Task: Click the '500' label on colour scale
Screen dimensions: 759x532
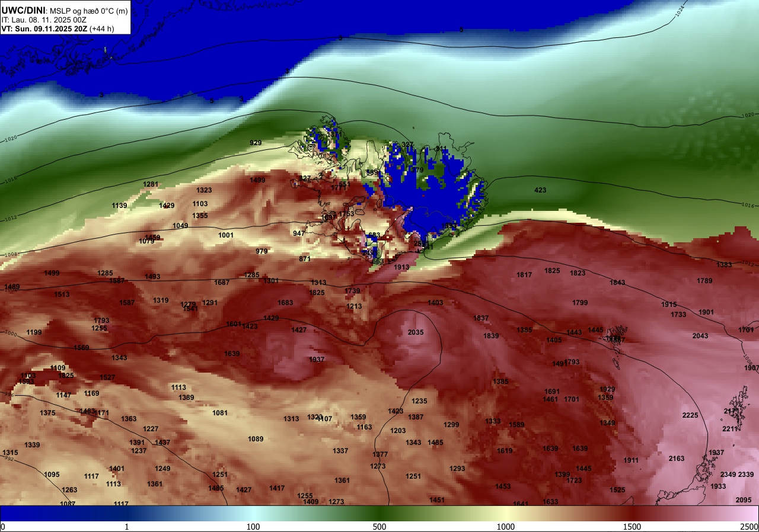Action: click(379, 527)
